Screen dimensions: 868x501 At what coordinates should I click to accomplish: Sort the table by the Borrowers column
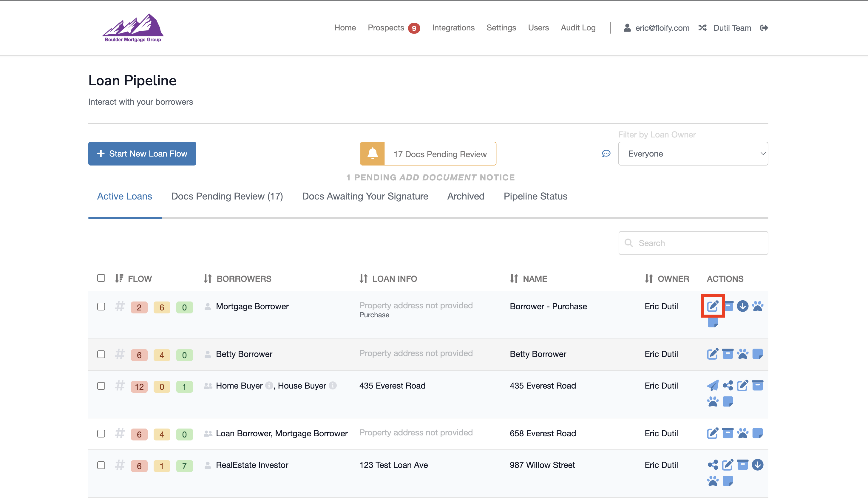tap(208, 279)
